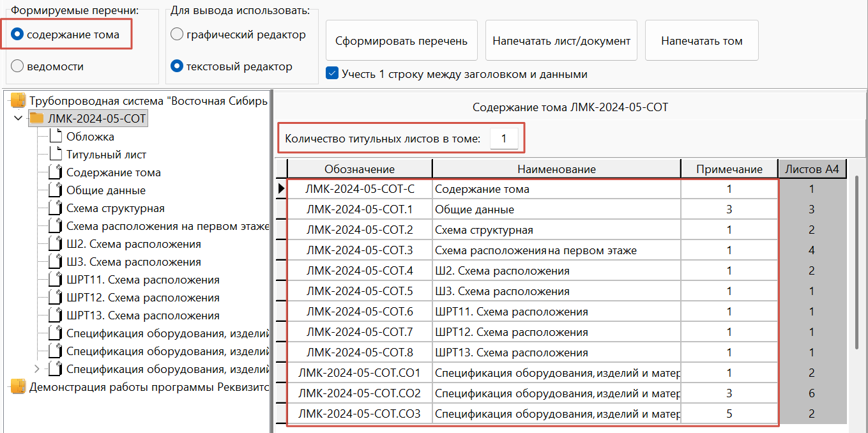This screenshot has height=433, width=868.
Task: Click cell "ЛМК-2024-05-СОТ-С"
Action: pos(360,189)
